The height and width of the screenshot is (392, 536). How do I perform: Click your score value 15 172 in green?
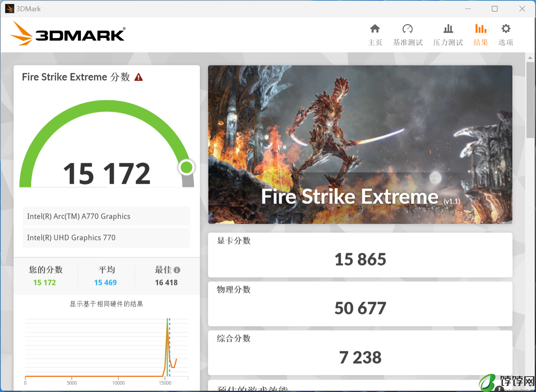[x=45, y=283]
